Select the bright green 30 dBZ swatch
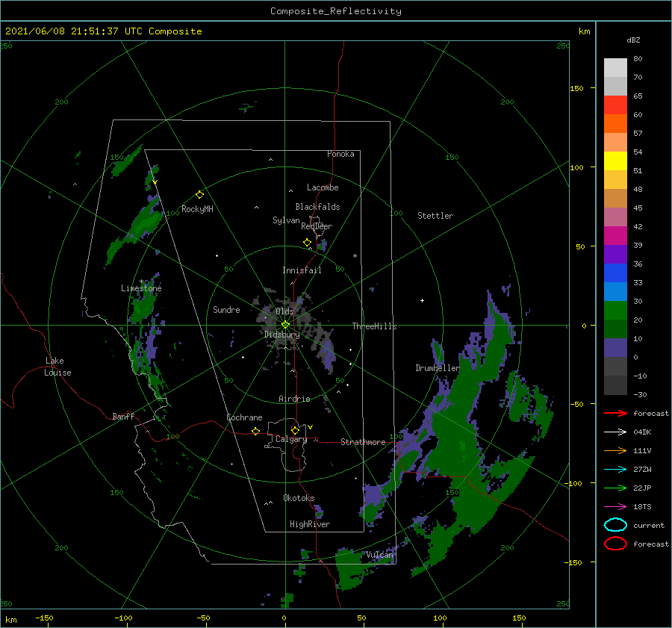672x628 pixels. 615,310
